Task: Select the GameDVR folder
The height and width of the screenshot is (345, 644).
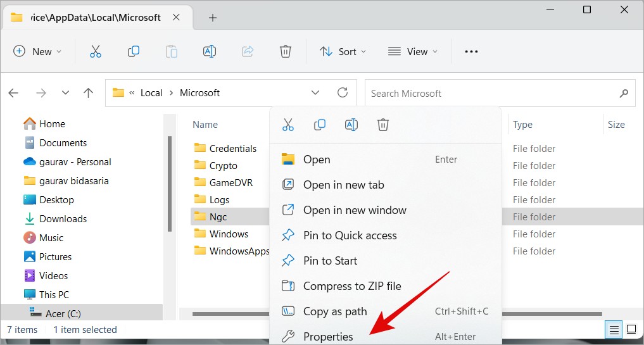Action: (224, 183)
